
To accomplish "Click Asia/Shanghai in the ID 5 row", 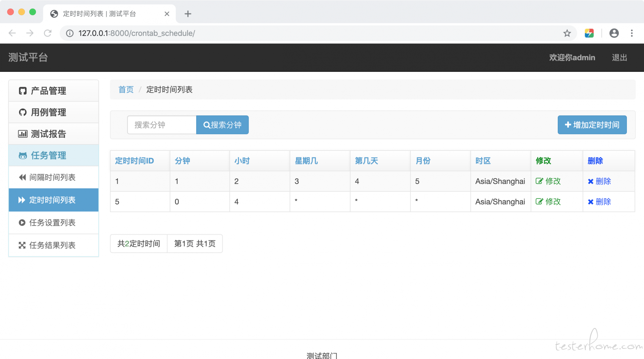I will click(x=500, y=202).
